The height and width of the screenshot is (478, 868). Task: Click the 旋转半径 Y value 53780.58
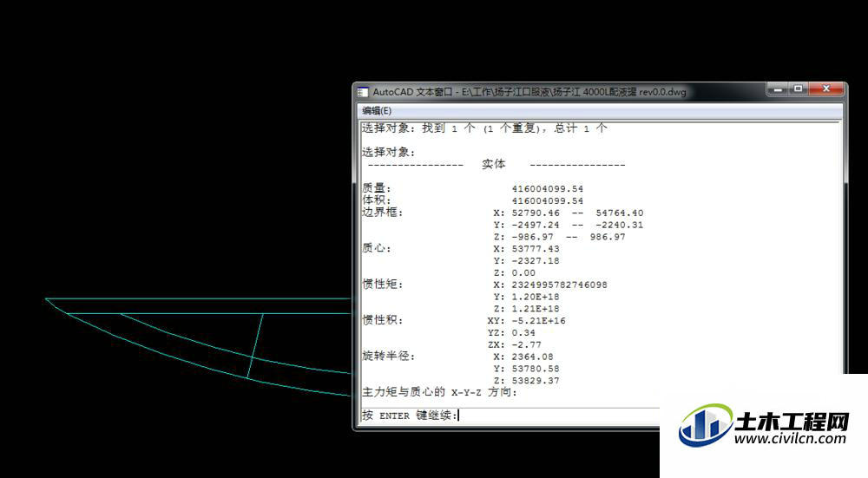coord(536,369)
